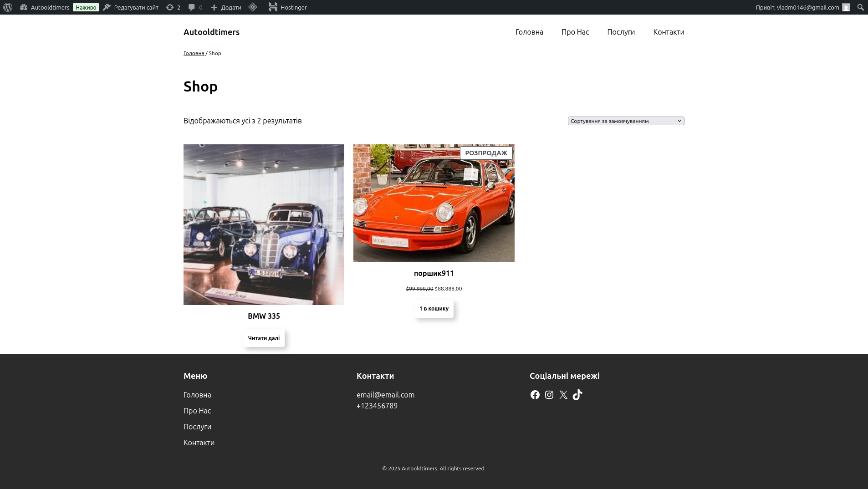
Task: Click the Наживо status badge
Action: click(86, 7)
